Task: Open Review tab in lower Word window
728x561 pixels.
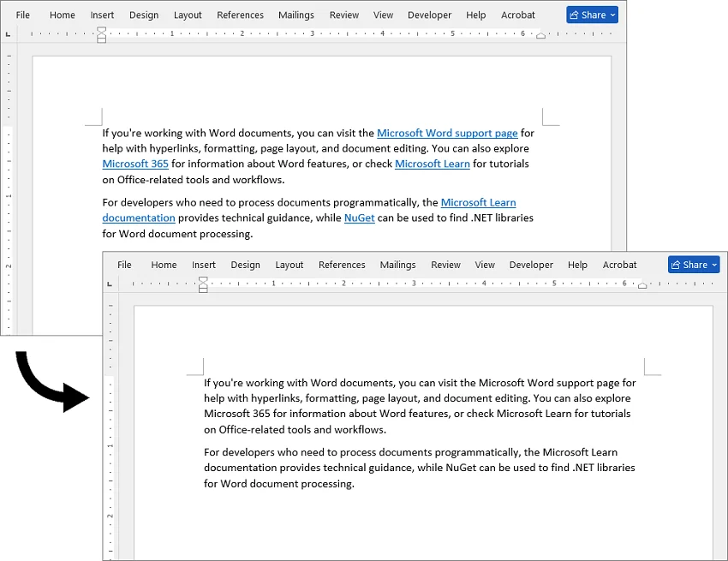Action: pyautogui.click(x=445, y=265)
